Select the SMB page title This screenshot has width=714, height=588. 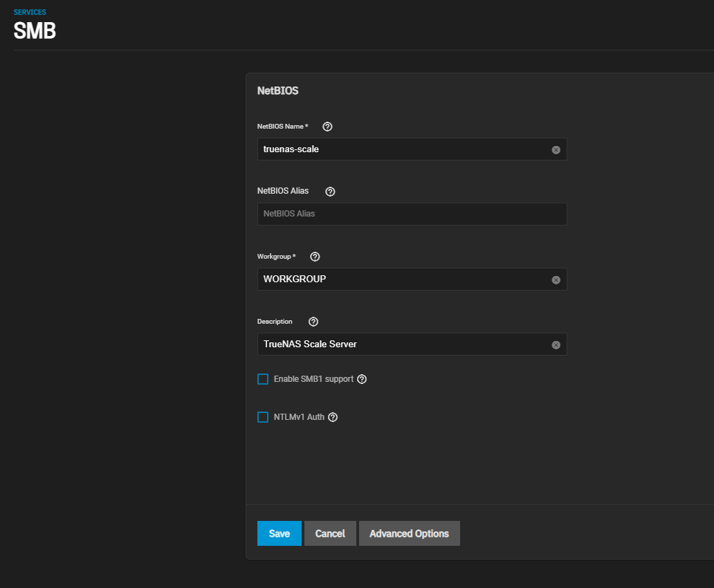pyautogui.click(x=35, y=31)
